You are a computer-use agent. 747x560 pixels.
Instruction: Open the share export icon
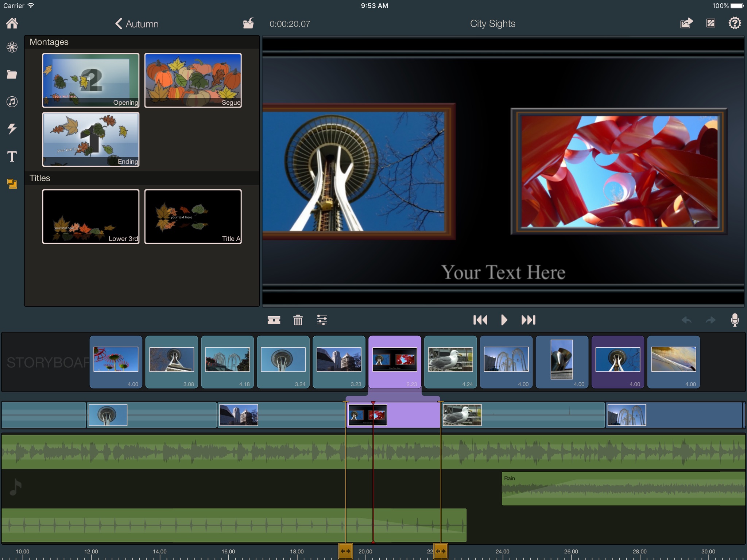686,23
